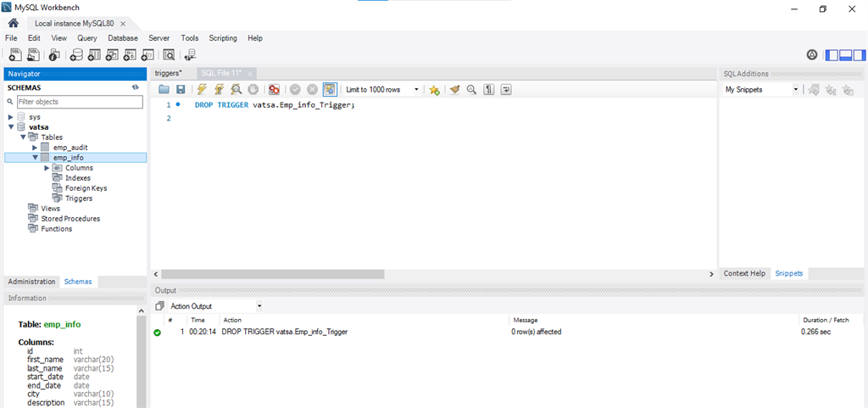This screenshot has width=868, height=408.
Task: Toggle the right sidebar panel visibility
Action: 860,55
